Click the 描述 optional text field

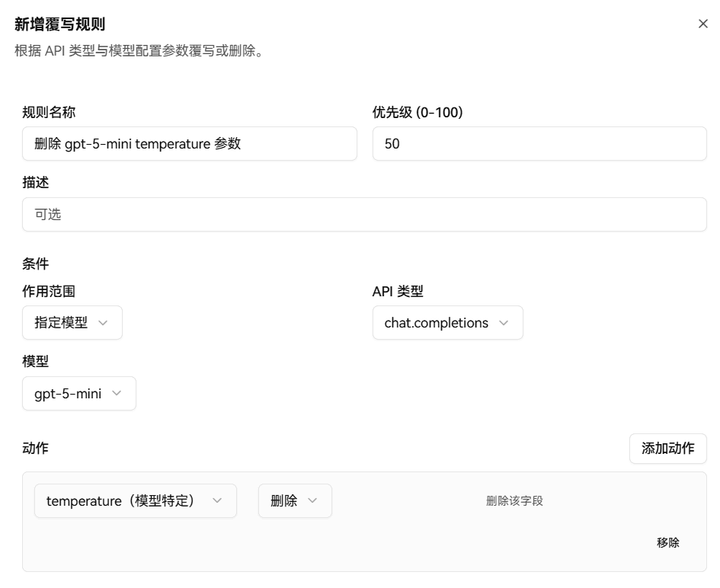[x=364, y=215]
